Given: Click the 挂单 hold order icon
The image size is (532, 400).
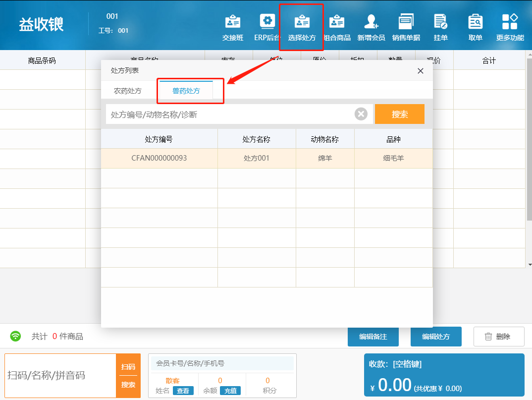Looking at the screenshot, I should (440, 28).
